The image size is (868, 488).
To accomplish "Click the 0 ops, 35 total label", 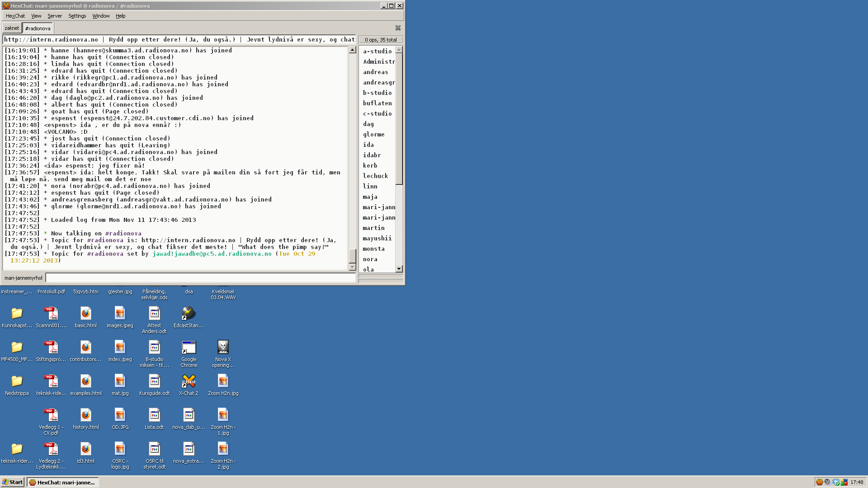I will coord(381,40).
